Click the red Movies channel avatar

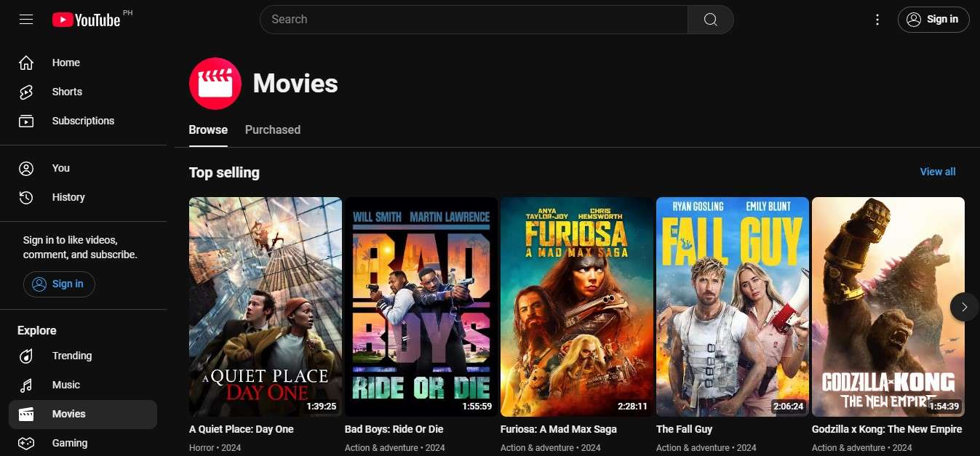[x=215, y=84]
